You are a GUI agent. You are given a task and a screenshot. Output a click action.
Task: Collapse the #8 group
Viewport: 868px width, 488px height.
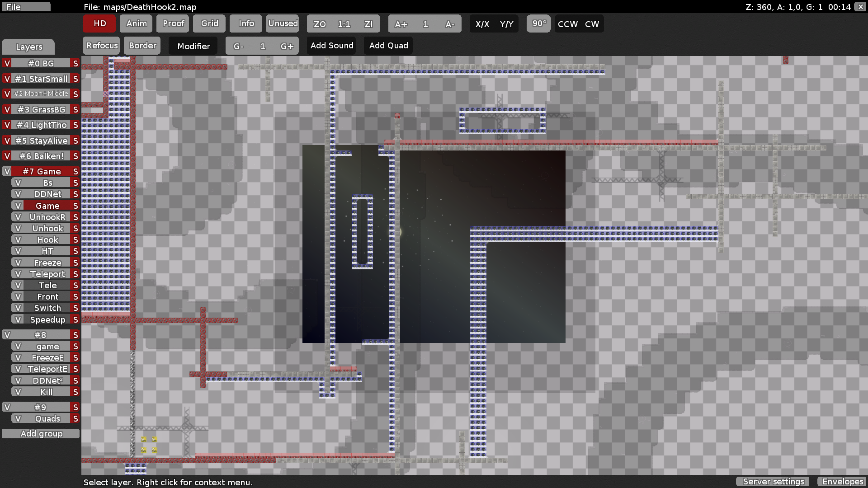click(41, 335)
